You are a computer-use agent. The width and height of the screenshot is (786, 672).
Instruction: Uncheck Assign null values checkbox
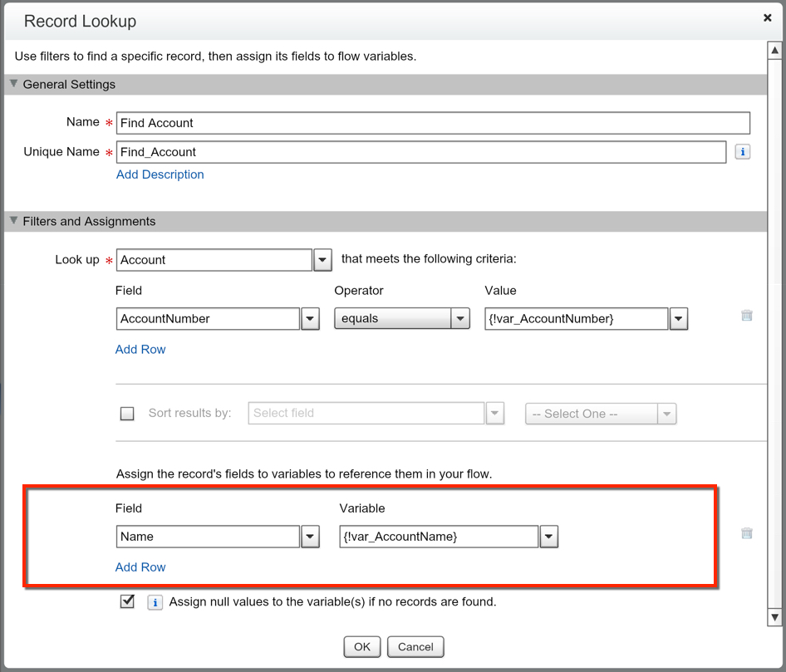pyautogui.click(x=127, y=601)
